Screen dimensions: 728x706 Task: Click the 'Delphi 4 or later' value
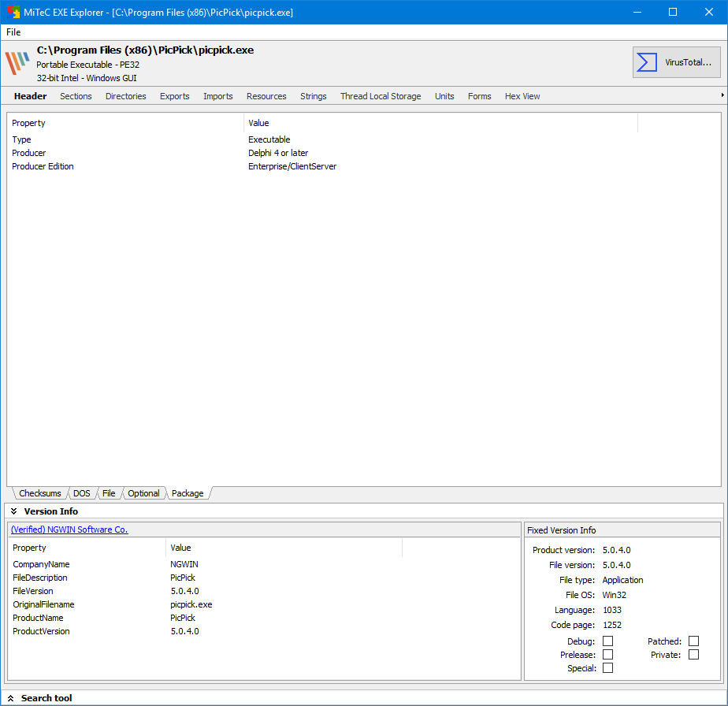tap(278, 153)
